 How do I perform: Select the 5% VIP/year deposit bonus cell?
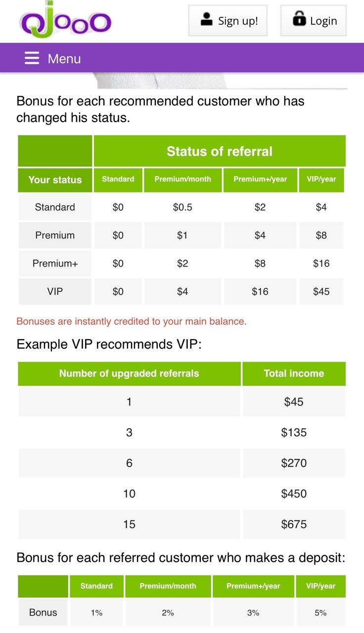click(320, 613)
